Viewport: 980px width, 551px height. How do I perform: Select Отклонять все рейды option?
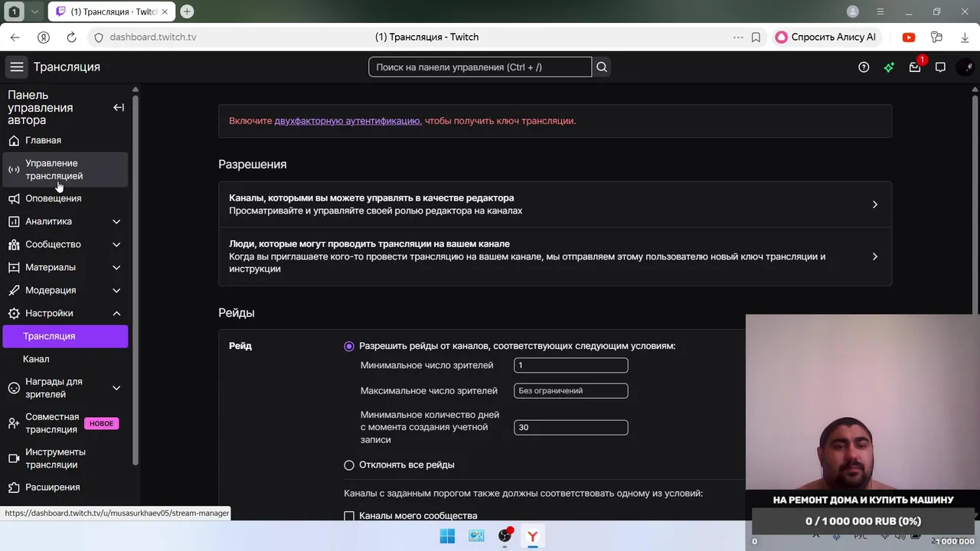pyautogui.click(x=349, y=465)
